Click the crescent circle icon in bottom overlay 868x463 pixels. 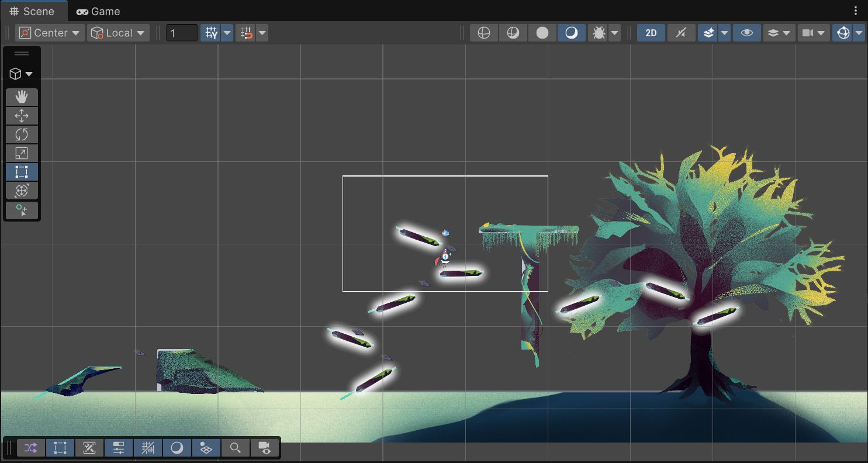(177, 448)
